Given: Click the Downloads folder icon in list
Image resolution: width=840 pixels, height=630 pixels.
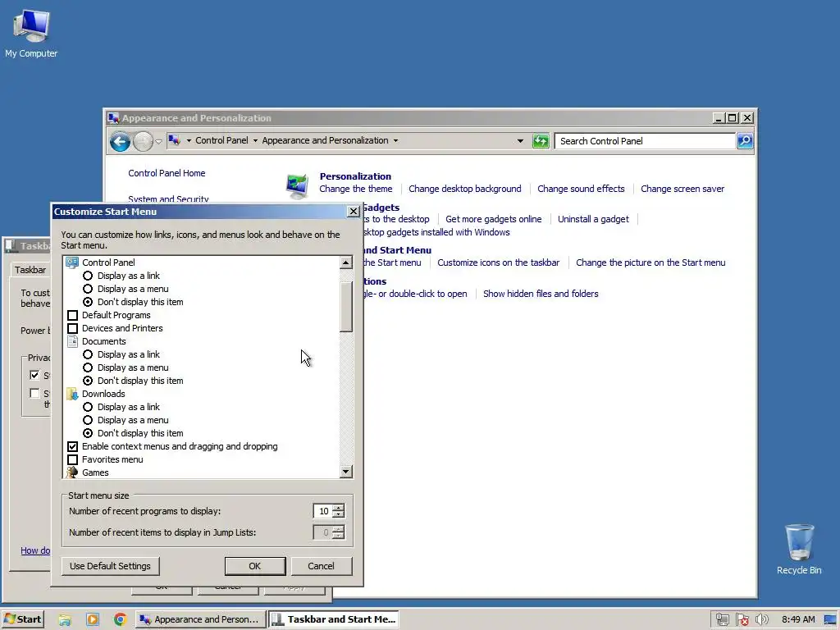Looking at the screenshot, I should (x=72, y=394).
